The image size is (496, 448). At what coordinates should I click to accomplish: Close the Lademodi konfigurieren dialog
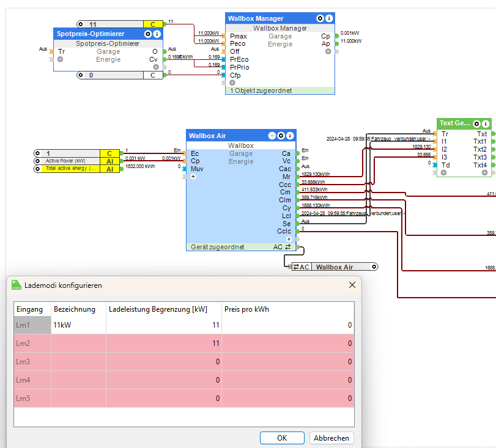(x=352, y=285)
